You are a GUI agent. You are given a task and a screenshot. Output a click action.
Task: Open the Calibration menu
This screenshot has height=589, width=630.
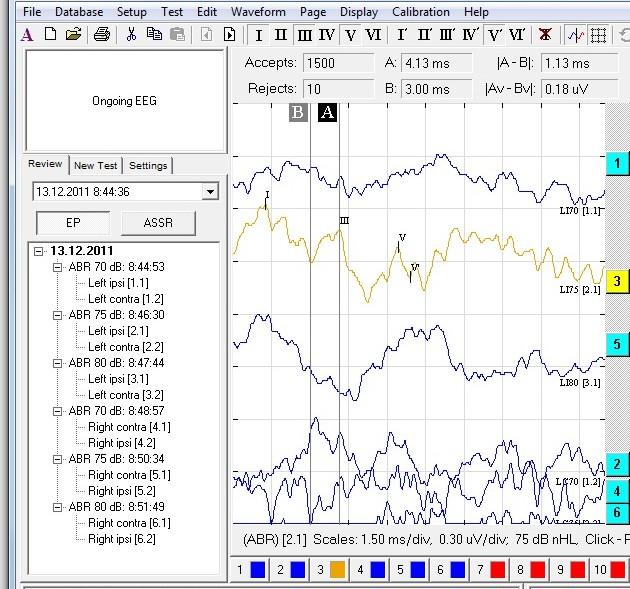pyautogui.click(x=421, y=12)
